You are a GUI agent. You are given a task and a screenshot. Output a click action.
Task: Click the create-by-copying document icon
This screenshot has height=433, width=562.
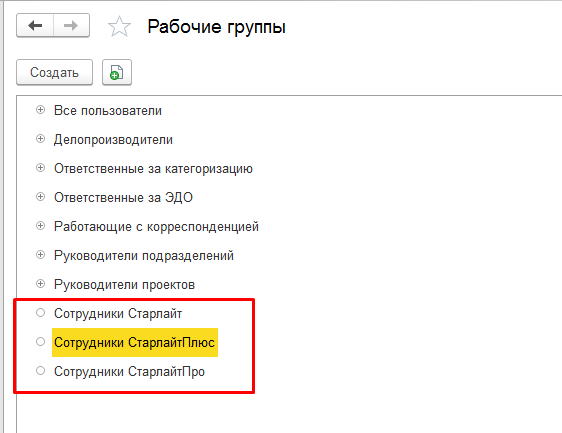coord(117,72)
